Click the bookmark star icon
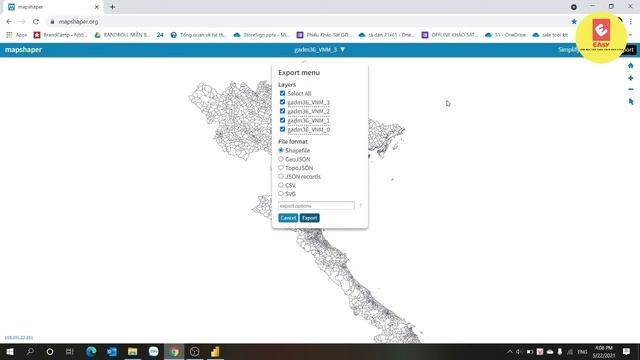 tap(574, 22)
